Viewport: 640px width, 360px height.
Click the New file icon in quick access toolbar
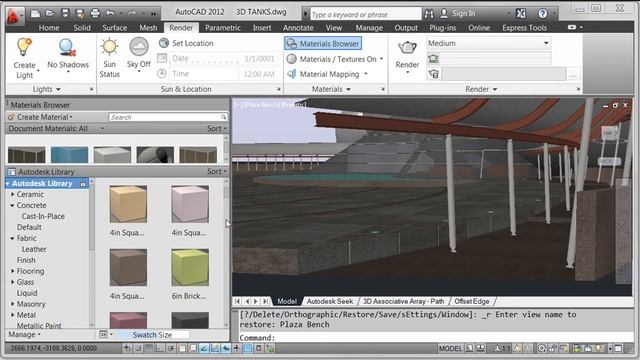pyautogui.click(x=36, y=13)
